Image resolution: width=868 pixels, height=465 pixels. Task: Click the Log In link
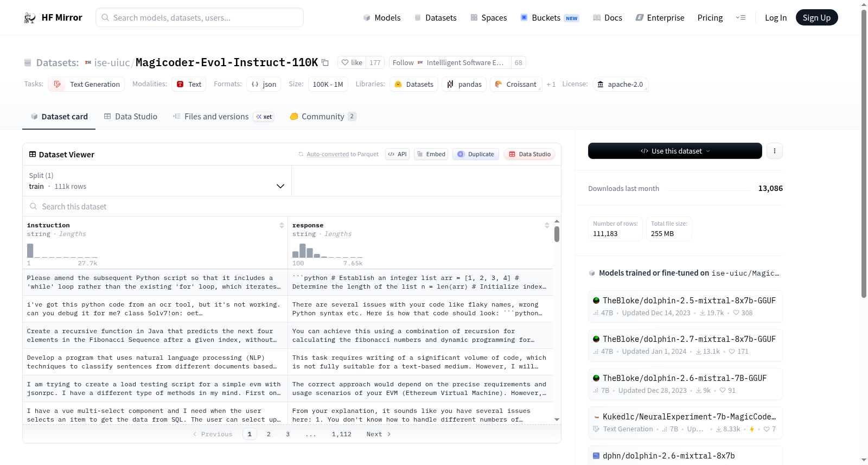click(776, 18)
